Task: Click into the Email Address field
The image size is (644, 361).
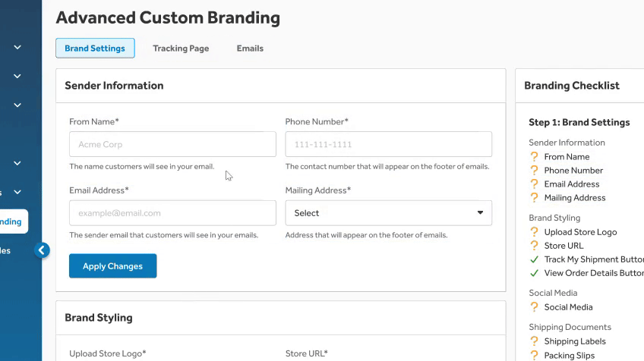Action: tap(172, 213)
